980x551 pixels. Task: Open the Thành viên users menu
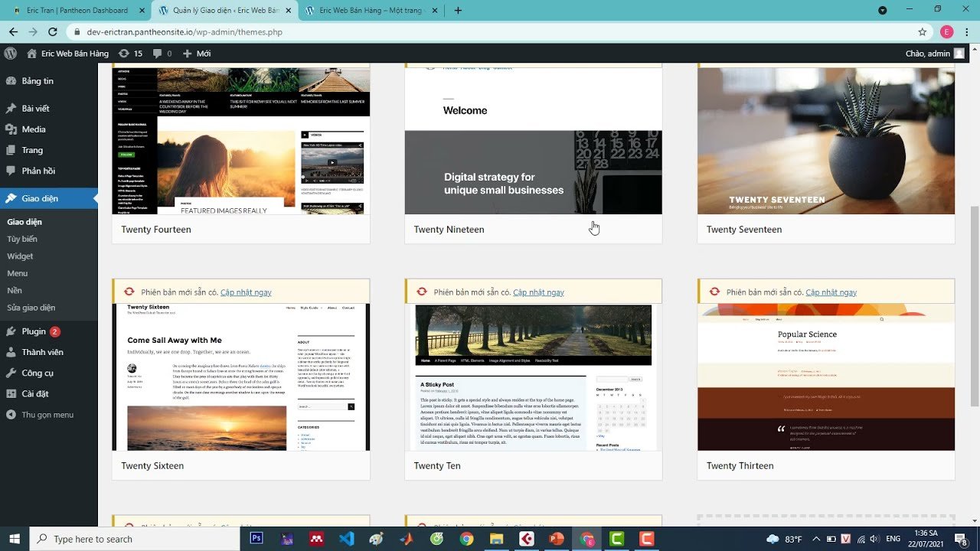[x=49, y=352]
